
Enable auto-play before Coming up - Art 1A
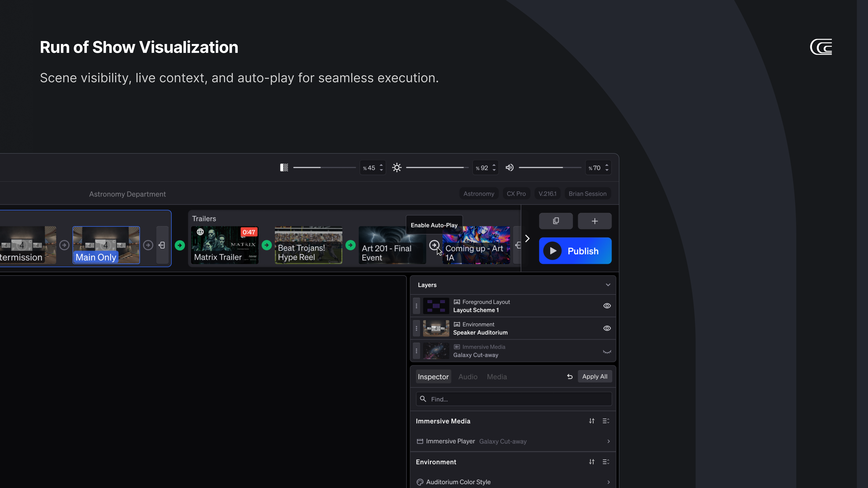[x=434, y=245]
